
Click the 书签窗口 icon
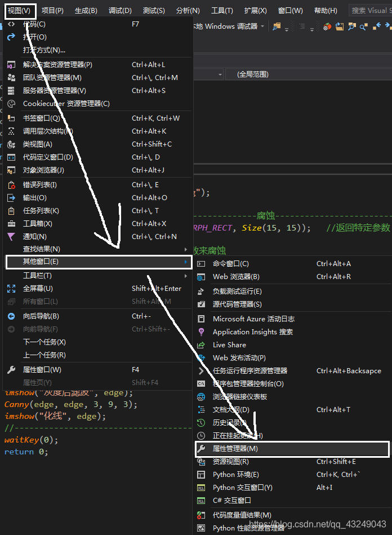click(11, 118)
